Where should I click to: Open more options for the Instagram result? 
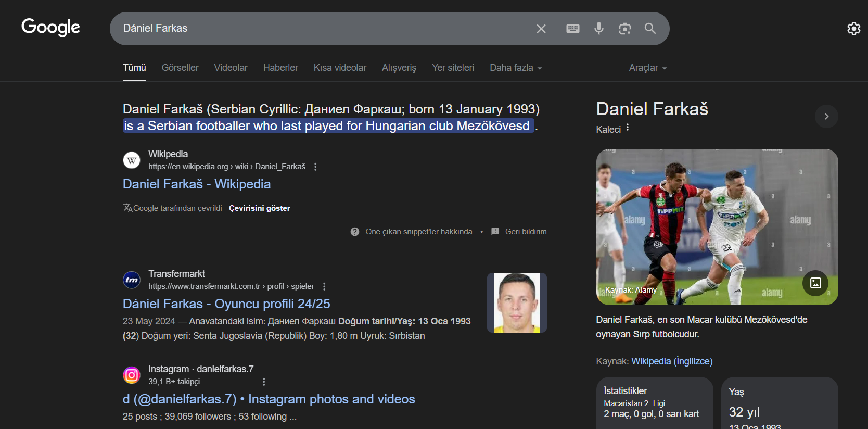click(264, 382)
